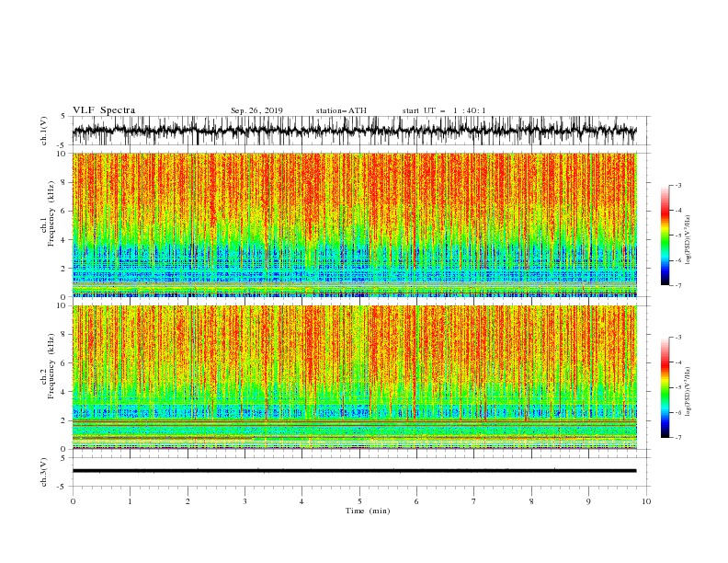This screenshot has width=728, height=563.
Task: Click the "-3" value on upper colorbar
Action: [677, 185]
